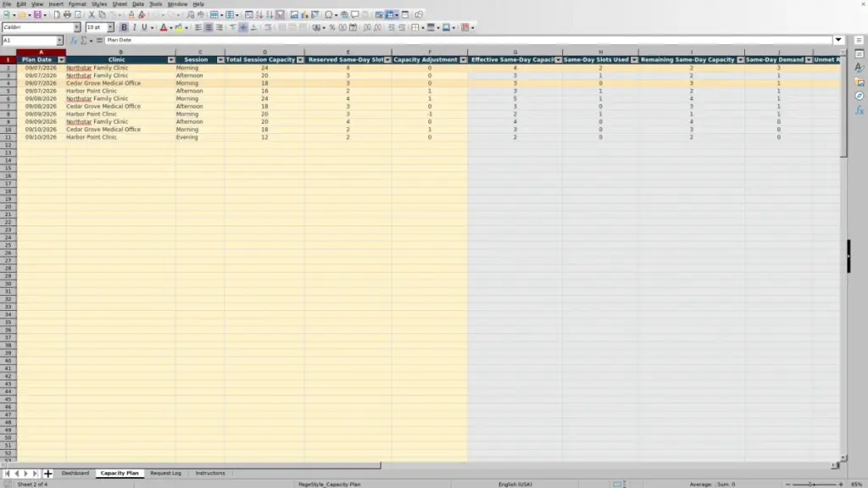Click Sort Ascending icon
Image resolution: width=868 pixels, height=488 pixels.
[x=259, y=14]
